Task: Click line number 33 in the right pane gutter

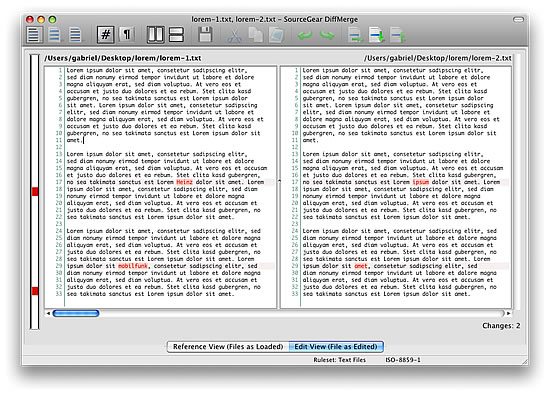Action: [295, 294]
